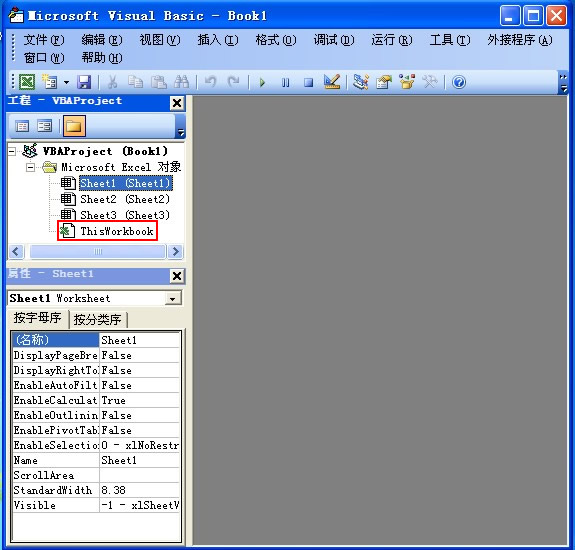
Task: Click the Design Mode ruler icon
Action: coord(332,82)
